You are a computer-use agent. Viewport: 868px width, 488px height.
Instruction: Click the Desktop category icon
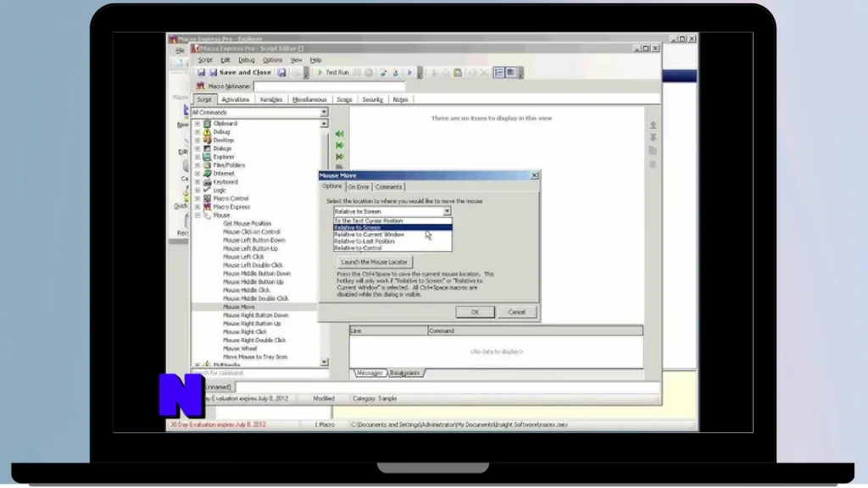pyautogui.click(x=207, y=140)
